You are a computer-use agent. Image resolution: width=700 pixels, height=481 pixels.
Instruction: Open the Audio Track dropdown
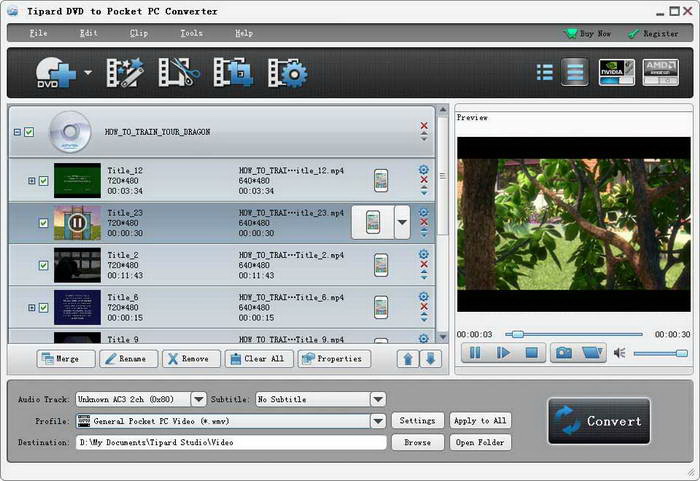198,399
